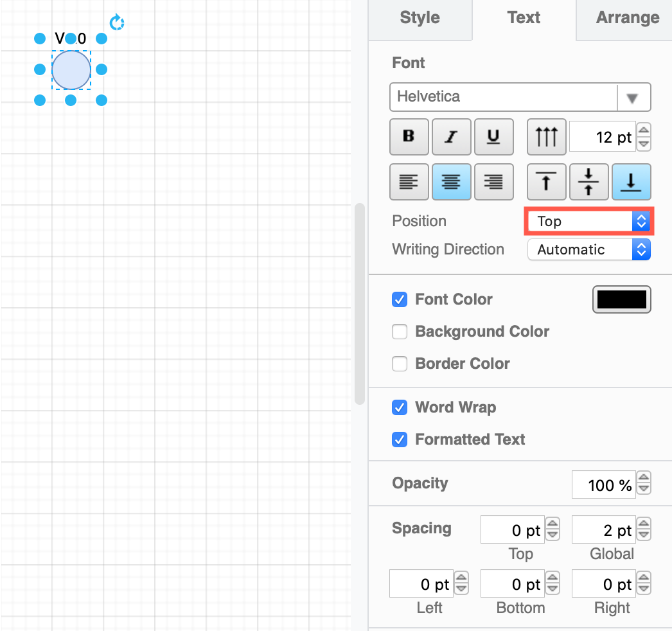Select the vertical text icon

(546, 136)
